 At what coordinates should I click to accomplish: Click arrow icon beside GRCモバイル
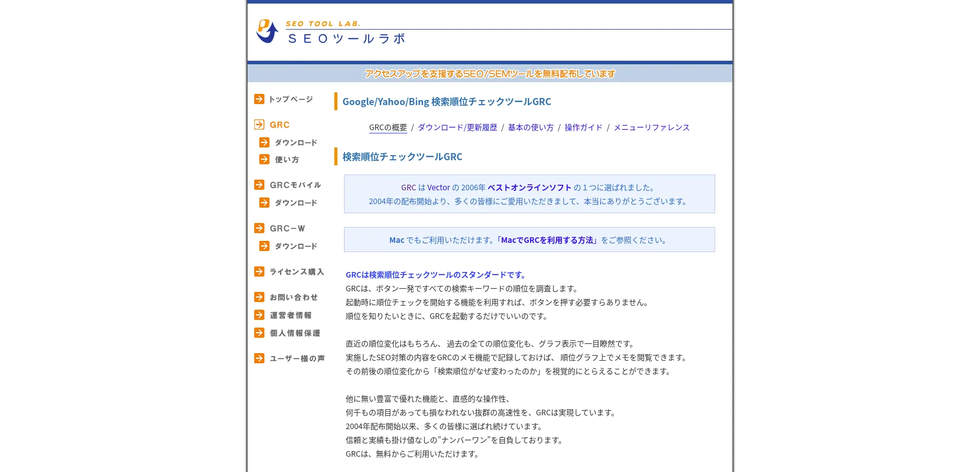259,185
